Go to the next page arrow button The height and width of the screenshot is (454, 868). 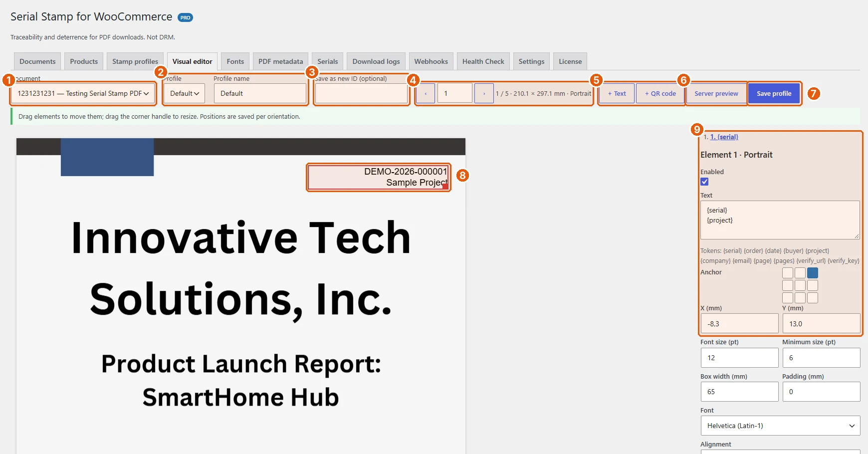click(x=484, y=93)
